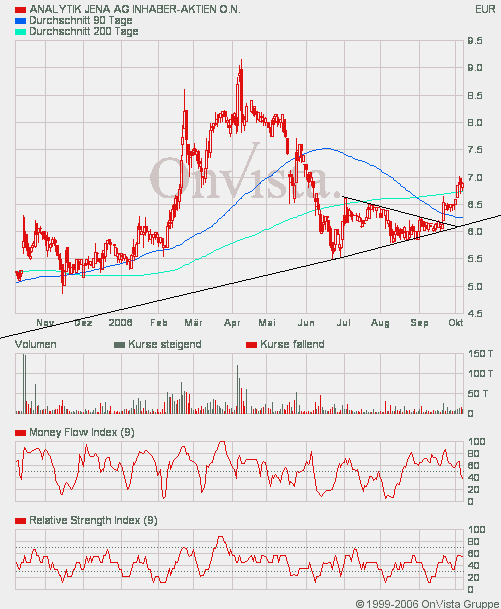Click the blue 90-day average legend swatch
This screenshot has width=501, height=609.
click(20, 21)
